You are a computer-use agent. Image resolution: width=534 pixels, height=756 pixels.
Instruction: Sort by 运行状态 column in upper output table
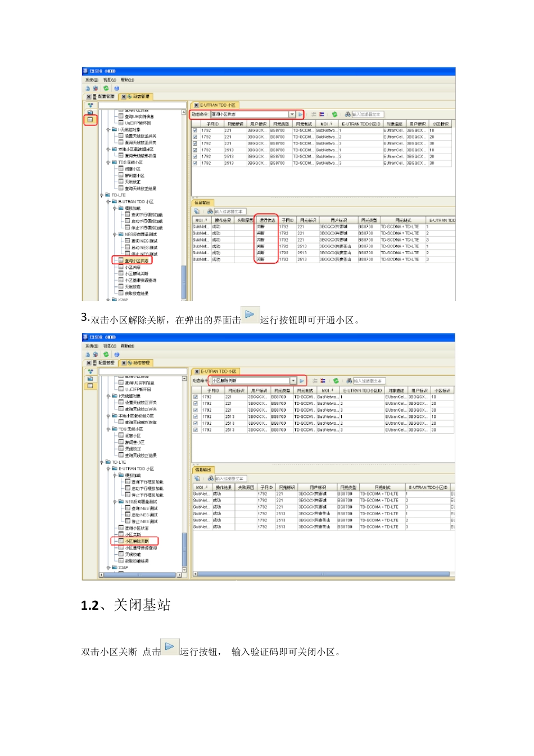[x=267, y=220]
